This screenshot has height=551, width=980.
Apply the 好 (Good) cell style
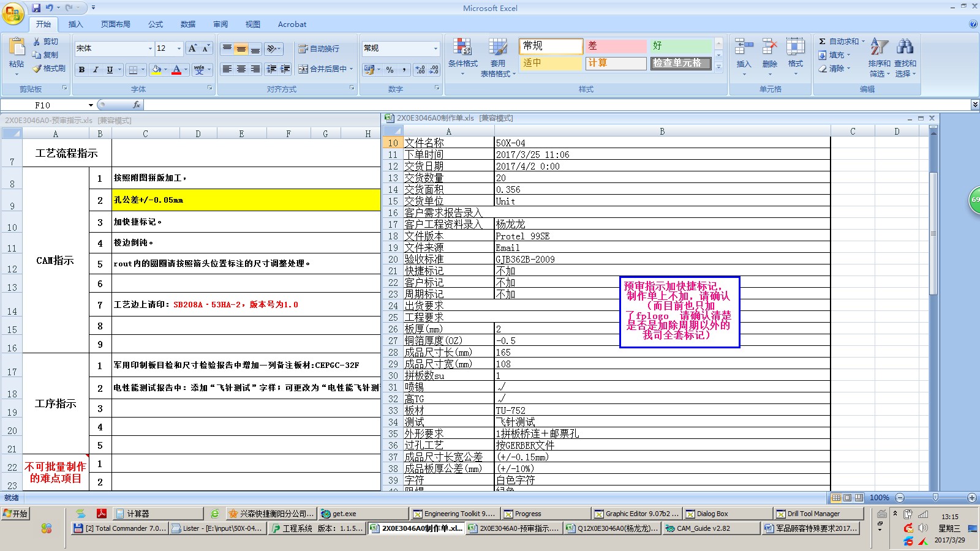point(680,46)
